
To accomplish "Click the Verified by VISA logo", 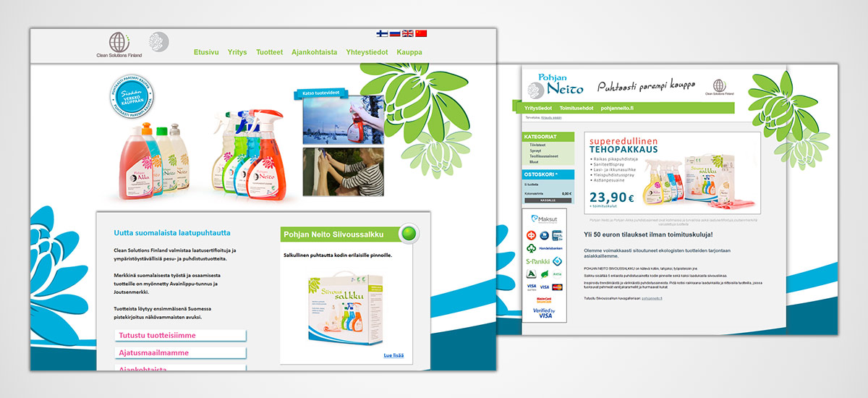I will [x=544, y=313].
